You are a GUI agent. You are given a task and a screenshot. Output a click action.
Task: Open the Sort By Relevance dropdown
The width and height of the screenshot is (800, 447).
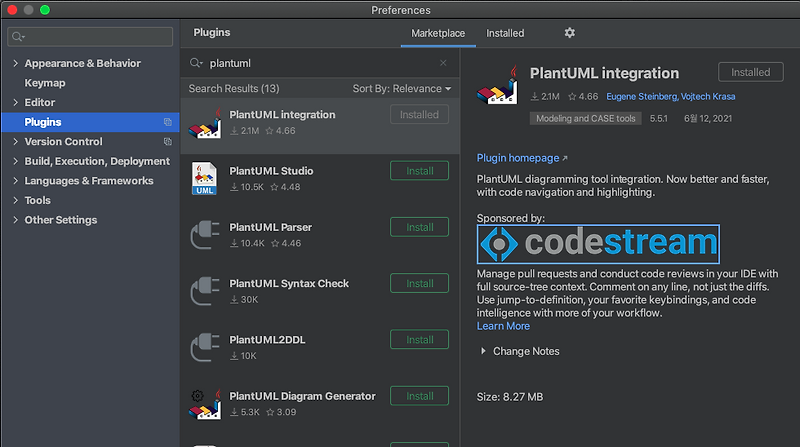[402, 89]
